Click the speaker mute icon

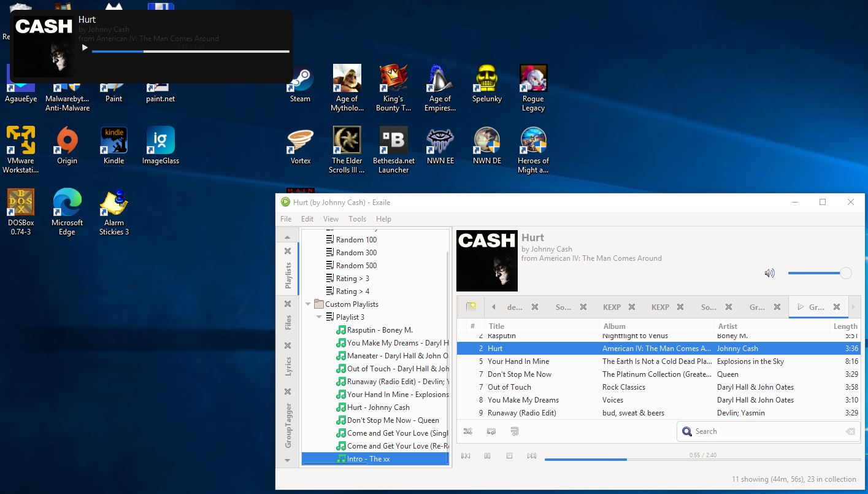coord(769,273)
